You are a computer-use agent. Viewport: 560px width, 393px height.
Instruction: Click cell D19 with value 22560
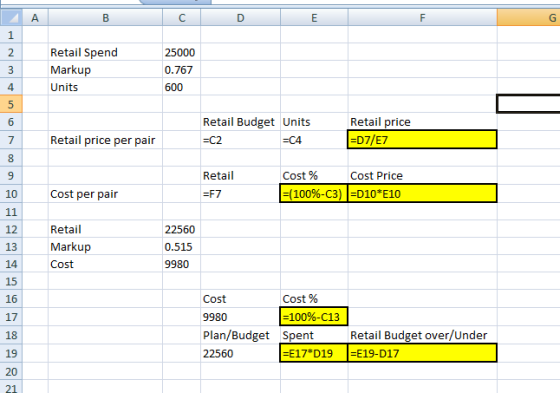241,353
